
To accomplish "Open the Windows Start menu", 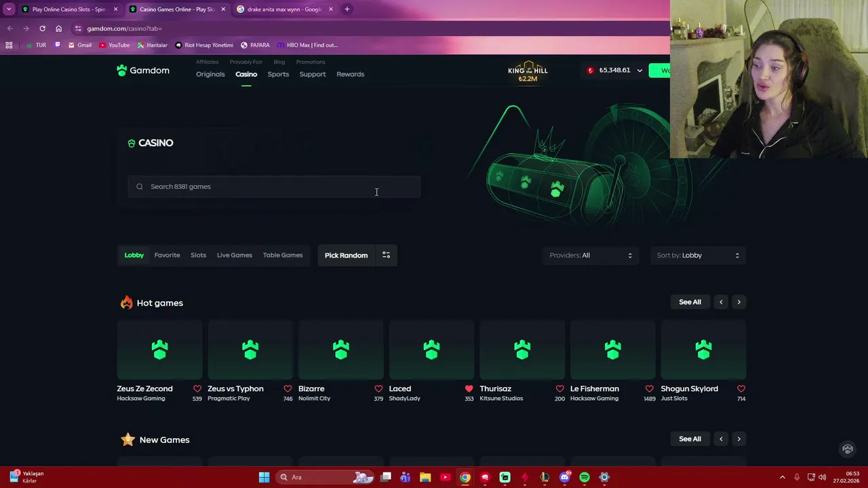I will (x=264, y=477).
